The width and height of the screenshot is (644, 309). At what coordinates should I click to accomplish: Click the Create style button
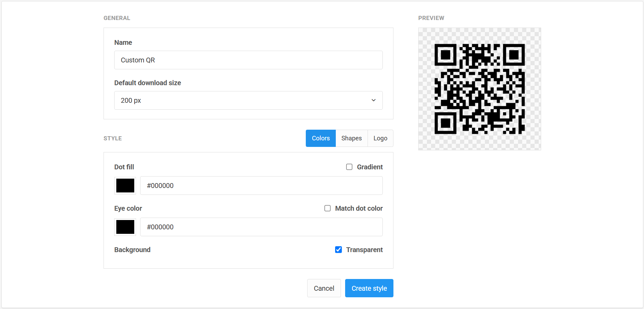click(x=369, y=288)
